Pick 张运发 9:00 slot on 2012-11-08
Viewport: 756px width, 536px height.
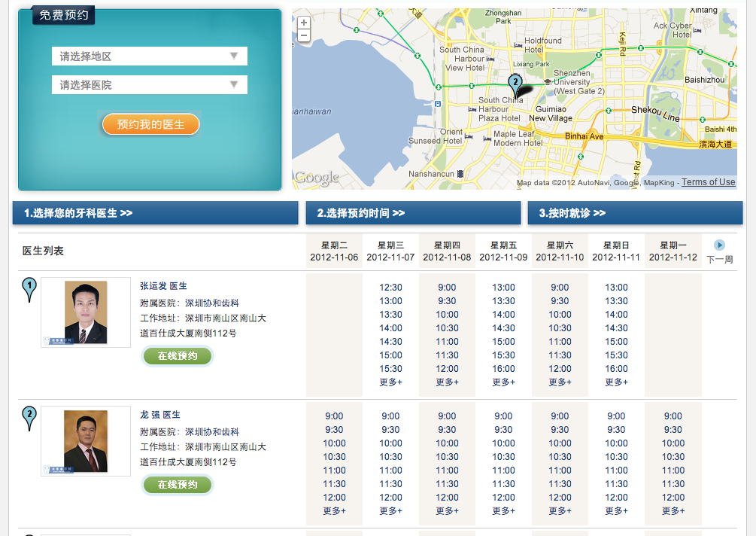coord(447,288)
